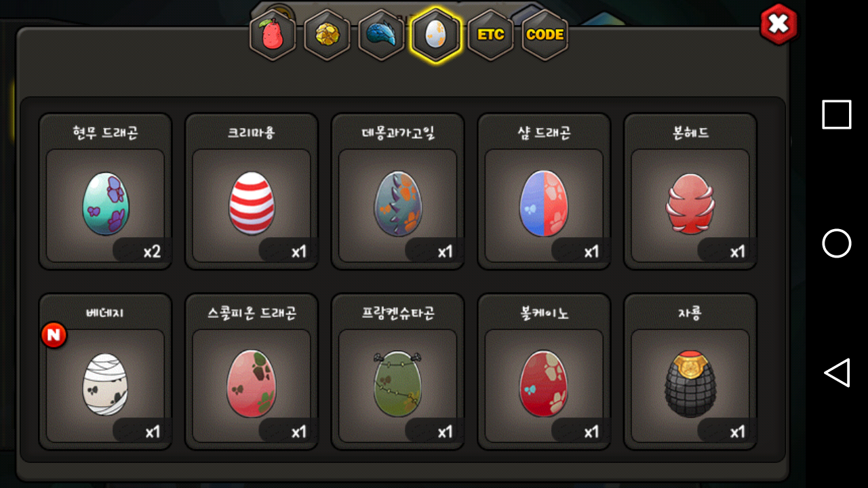
Task: Open the red fruit food tab
Action: click(273, 35)
